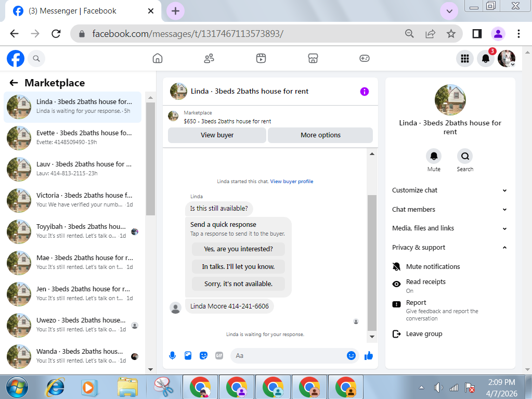The image size is (532, 399).
Task: Collapse Privacy & support section
Action: pyautogui.click(x=450, y=247)
